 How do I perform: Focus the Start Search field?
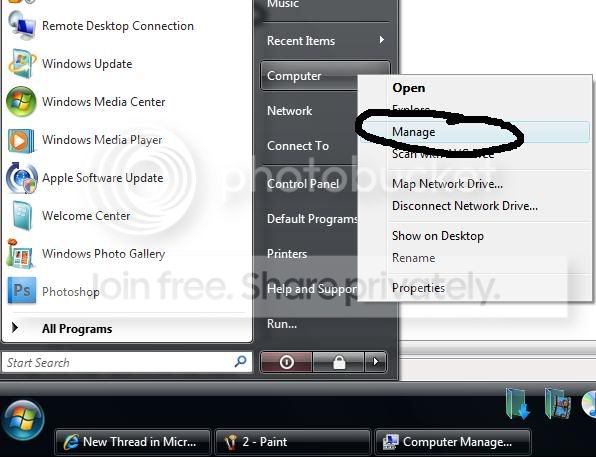tap(127, 362)
